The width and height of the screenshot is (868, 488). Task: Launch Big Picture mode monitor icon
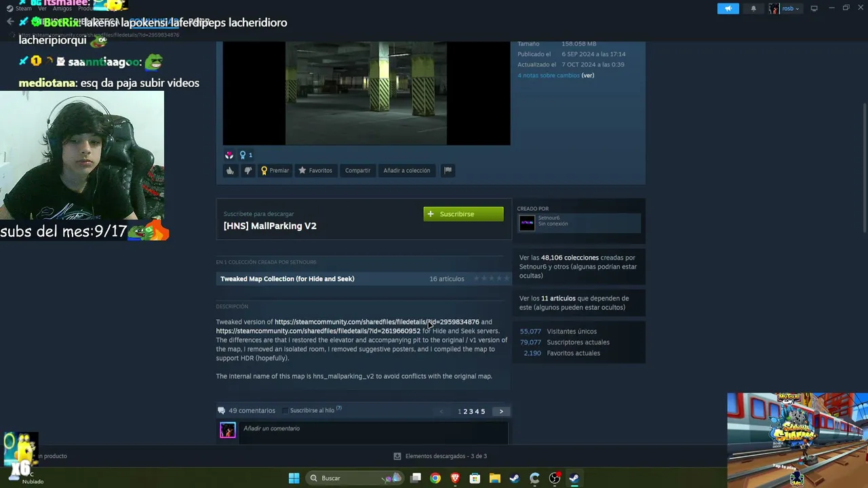click(x=814, y=9)
